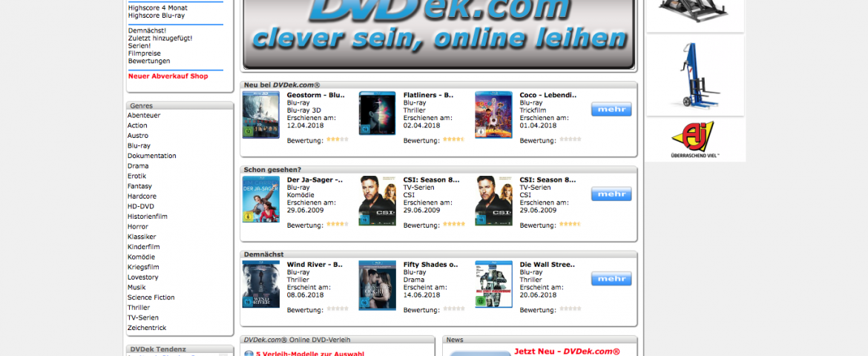Open the Zuletzt hinzugefügt! link
868x356 pixels.
[160, 39]
